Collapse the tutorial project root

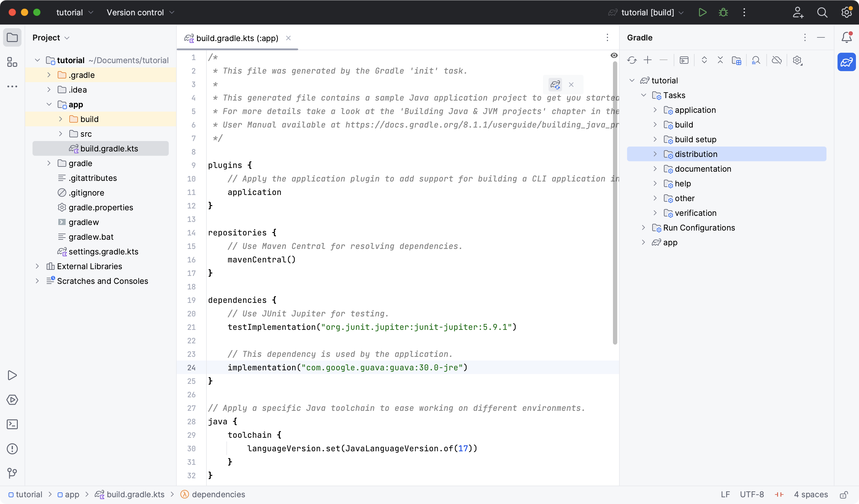pos(37,60)
